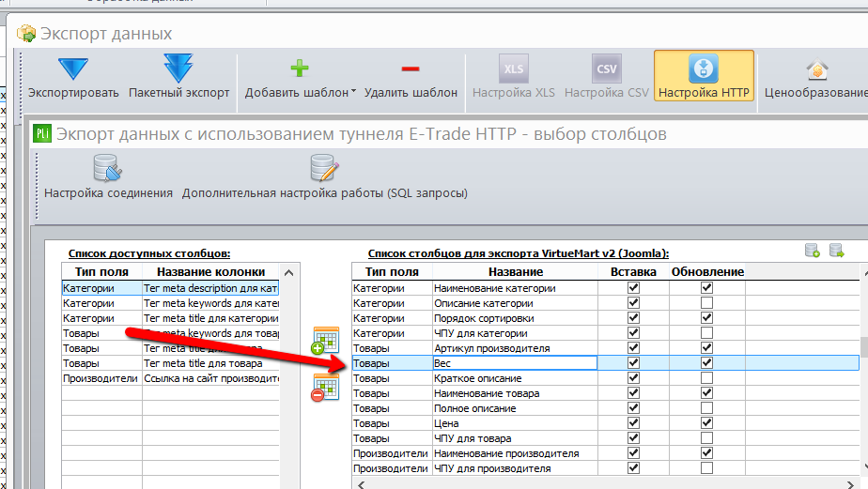Viewport: 868px width, 489px height.
Task: Select the Тег meta keywords для категории row
Action: pyautogui.click(x=171, y=303)
